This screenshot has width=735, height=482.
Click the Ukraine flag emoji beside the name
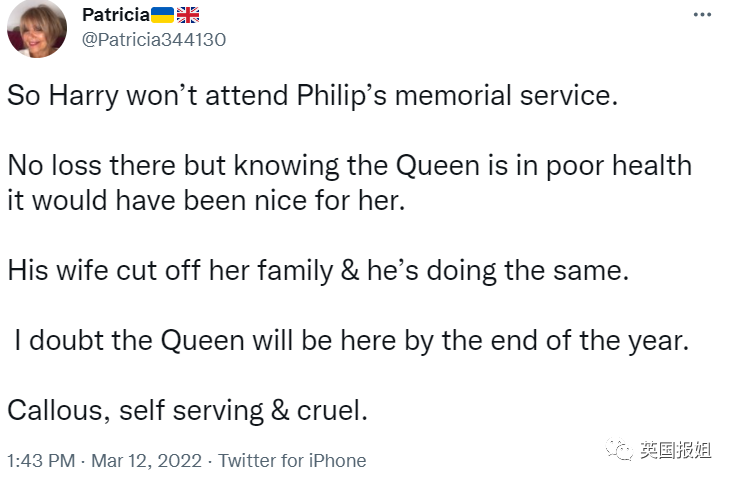[x=162, y=15]
